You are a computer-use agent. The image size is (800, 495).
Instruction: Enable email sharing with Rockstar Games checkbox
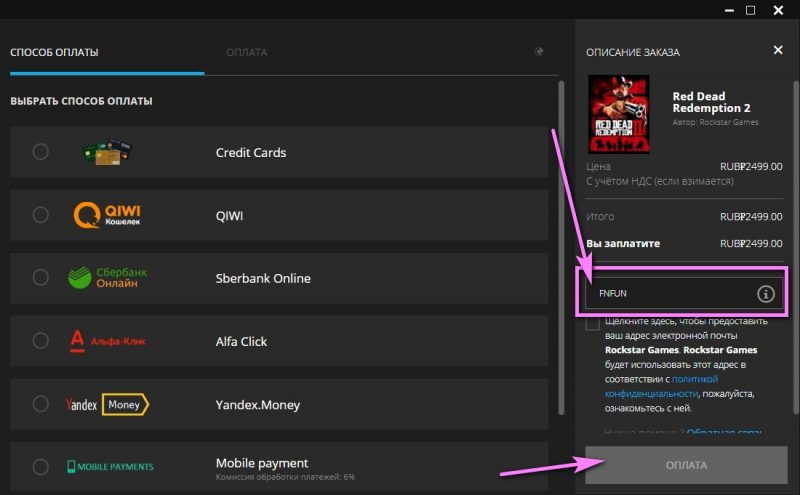pos(593,323)
